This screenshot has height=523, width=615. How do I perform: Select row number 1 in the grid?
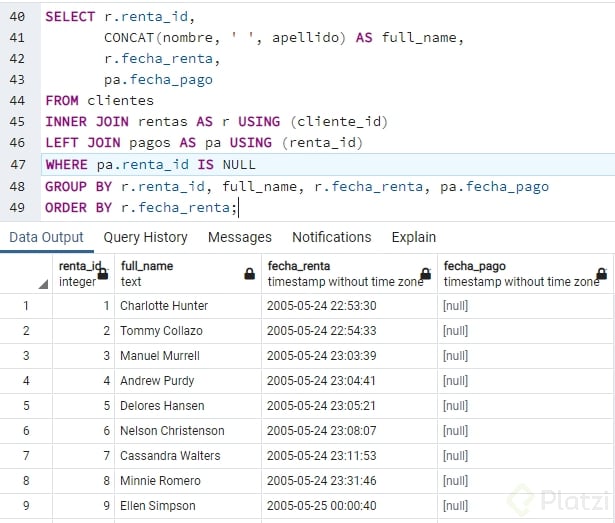[26, 306]
